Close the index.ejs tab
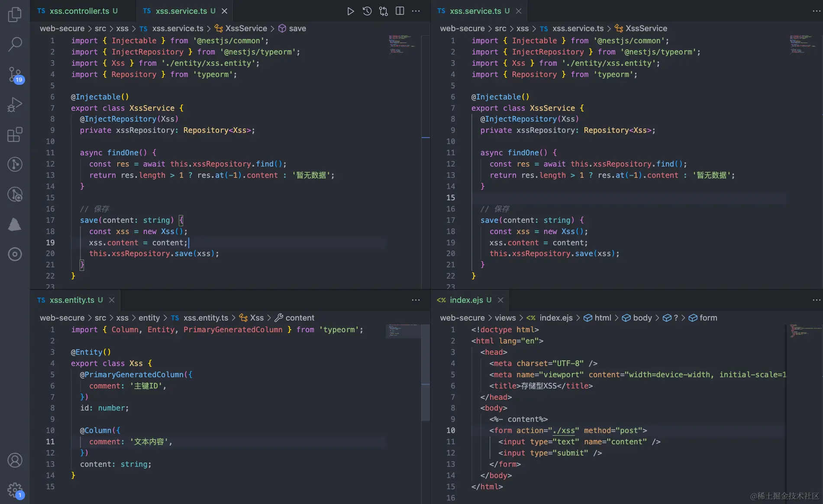The image size is (823, 504). point(500,300)
